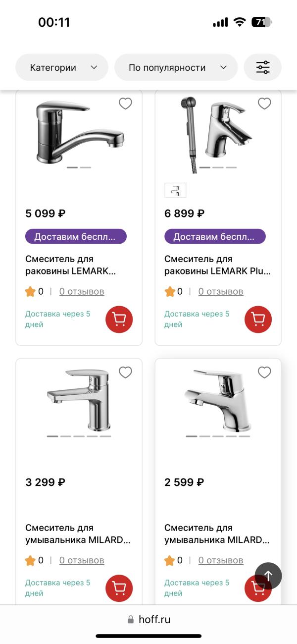Toggle wishlist heart on 2 599 ₽ MILARD faucet
Screen dimensions: 297x644
[x=264, y=373]
